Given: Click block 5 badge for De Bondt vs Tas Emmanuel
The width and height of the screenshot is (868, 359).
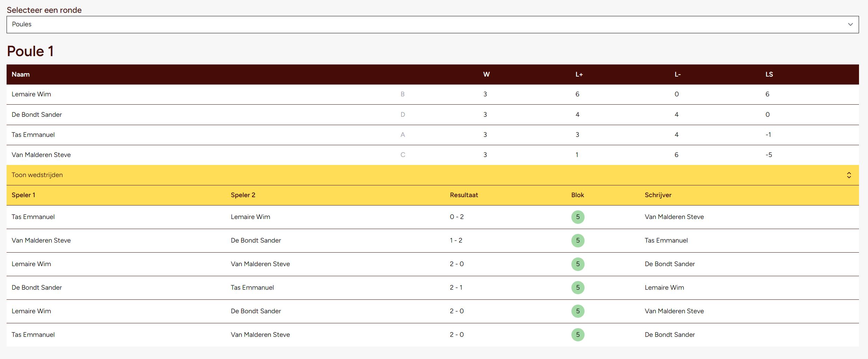Looking at the screenshot, I should tap(578, 288).
